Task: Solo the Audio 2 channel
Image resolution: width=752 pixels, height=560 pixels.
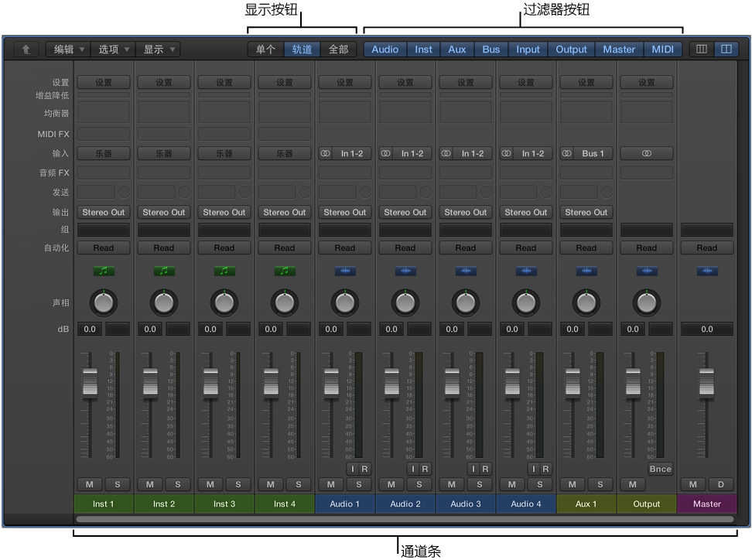Action: [419, 485]
